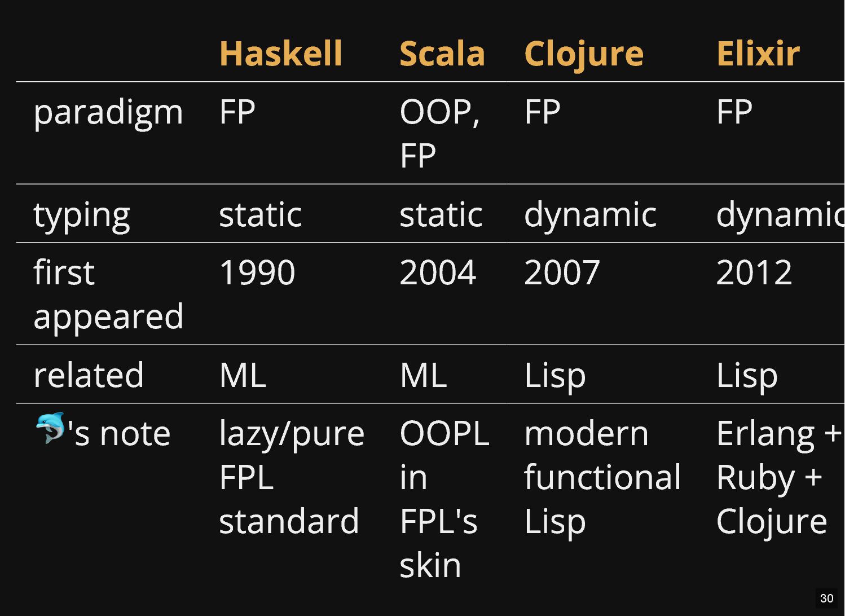This screenshot has width=845, height=616.
Task: Click the slide number 30 indicator
Action: pyautogui.click(x=826, y=599)
